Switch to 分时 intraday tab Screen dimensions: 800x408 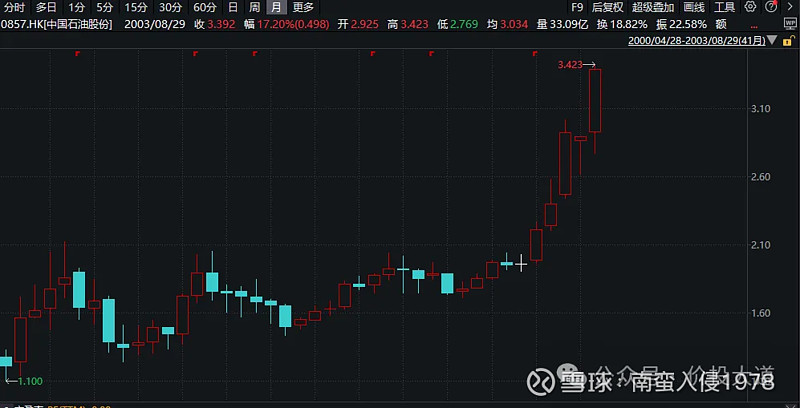(x=14, y=7)
